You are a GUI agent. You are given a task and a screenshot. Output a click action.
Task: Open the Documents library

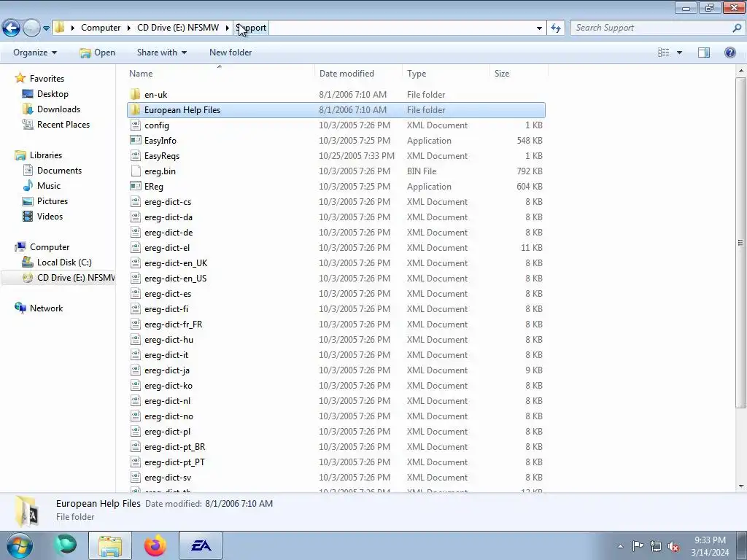coord(59,171)
